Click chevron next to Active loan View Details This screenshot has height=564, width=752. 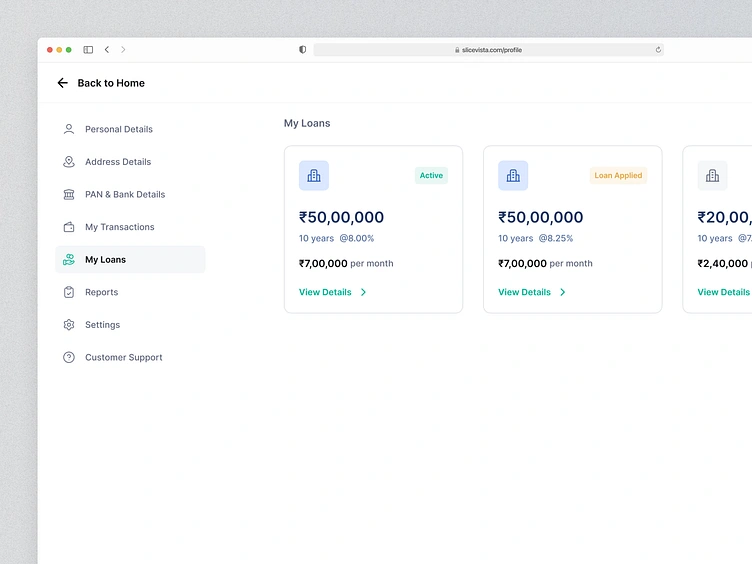[364, 292]
